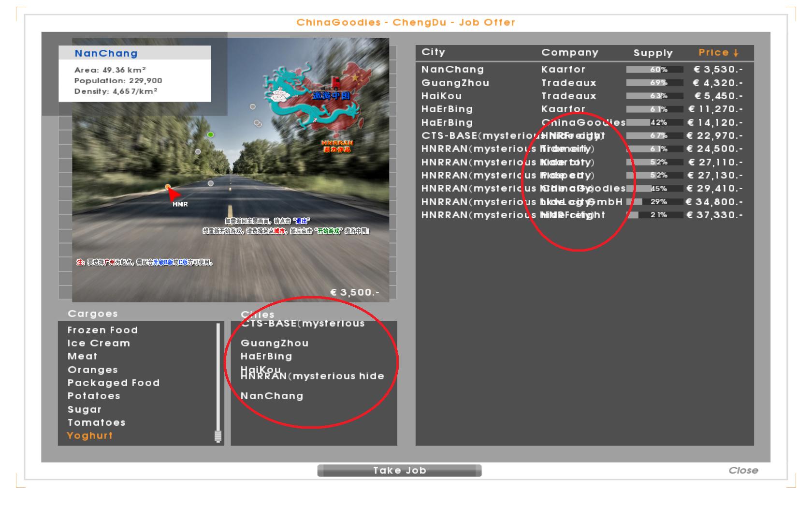Choose HaErBing in the Cities list
The image size is (812, 508).
click(x=266, y=357)
